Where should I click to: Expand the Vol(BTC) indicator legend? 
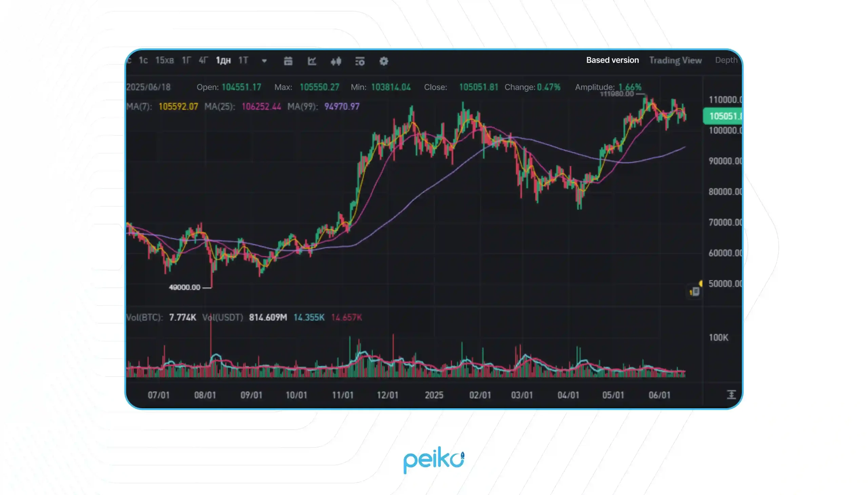click(144, 318)
